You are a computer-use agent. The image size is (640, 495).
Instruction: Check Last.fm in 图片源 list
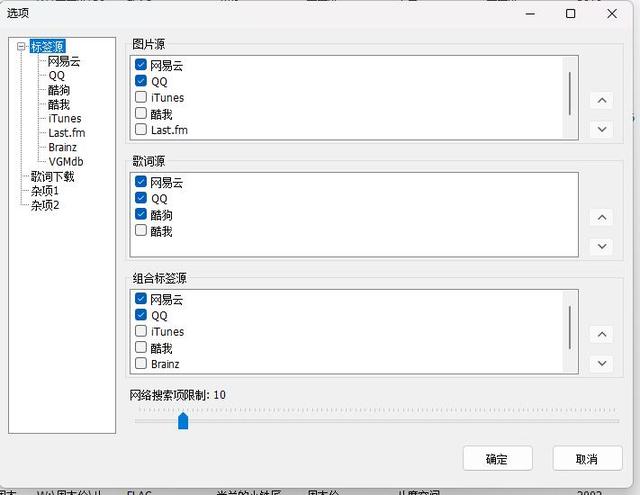141,129
